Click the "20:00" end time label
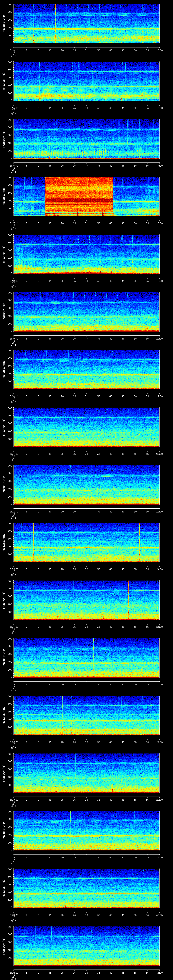This screenshot has width=173, height=980. pos(159,339)
